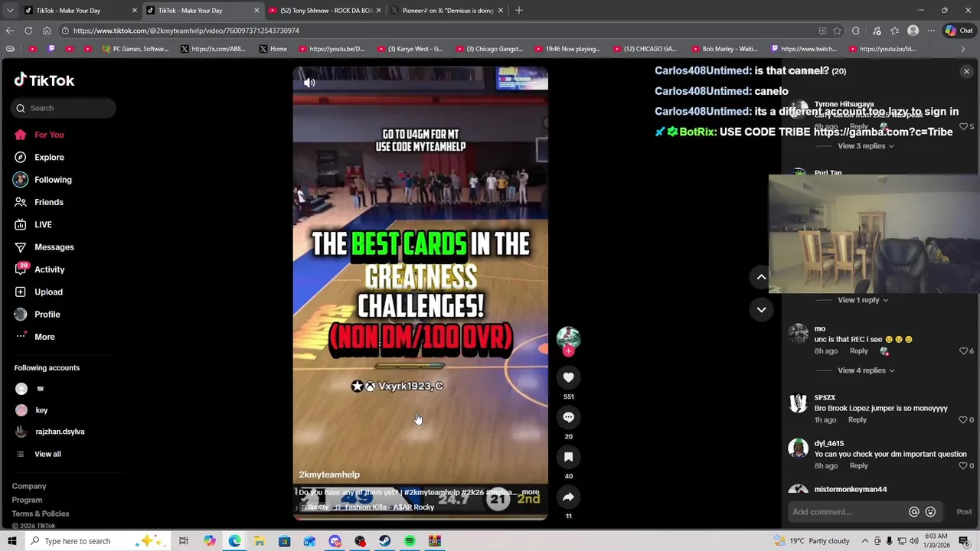Click the TikTok search field

(64, 108)
